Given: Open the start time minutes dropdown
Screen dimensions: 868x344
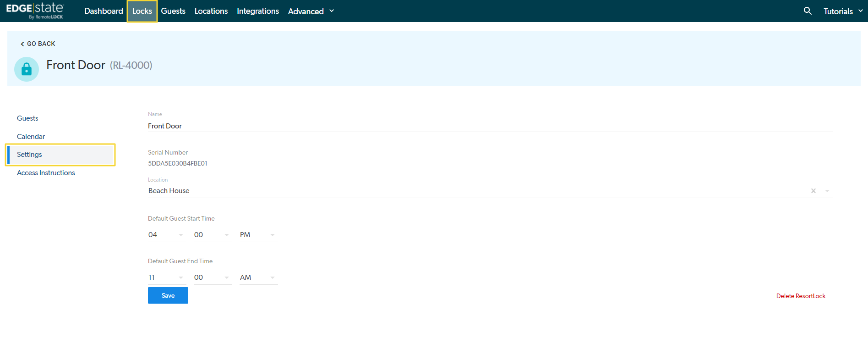Looking at the screenshot, I should pos(212,235).
